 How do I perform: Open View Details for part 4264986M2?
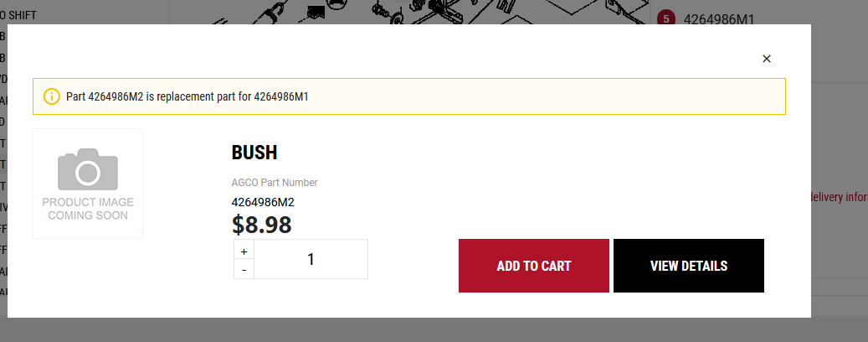tap(688, 266)
